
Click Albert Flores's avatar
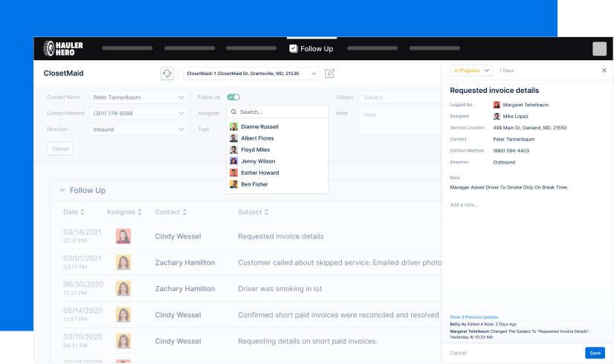click(x=233, y=138)
